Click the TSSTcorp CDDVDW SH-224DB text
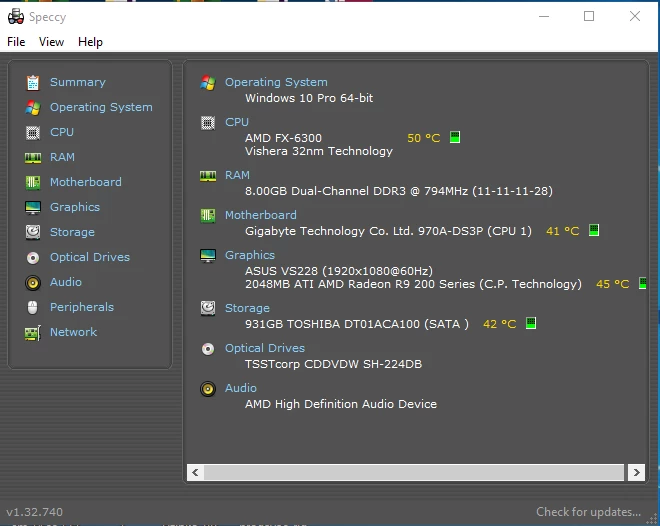This screenshot has height=526, width=660. pyautogui.click(x=333, y=364)
